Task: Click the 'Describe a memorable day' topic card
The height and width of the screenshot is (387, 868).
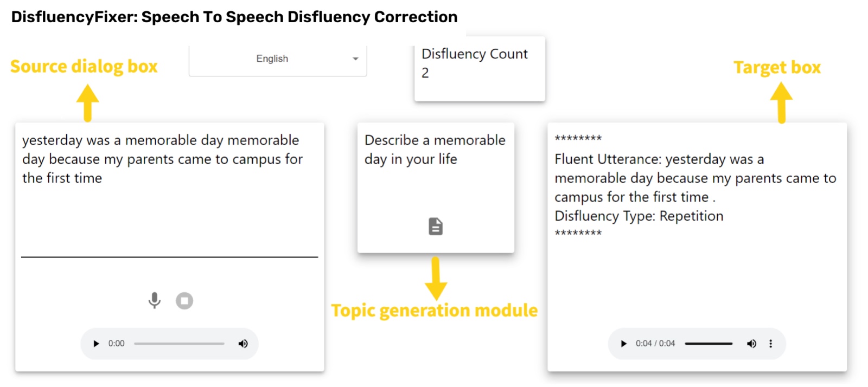Action: point(436,188)
